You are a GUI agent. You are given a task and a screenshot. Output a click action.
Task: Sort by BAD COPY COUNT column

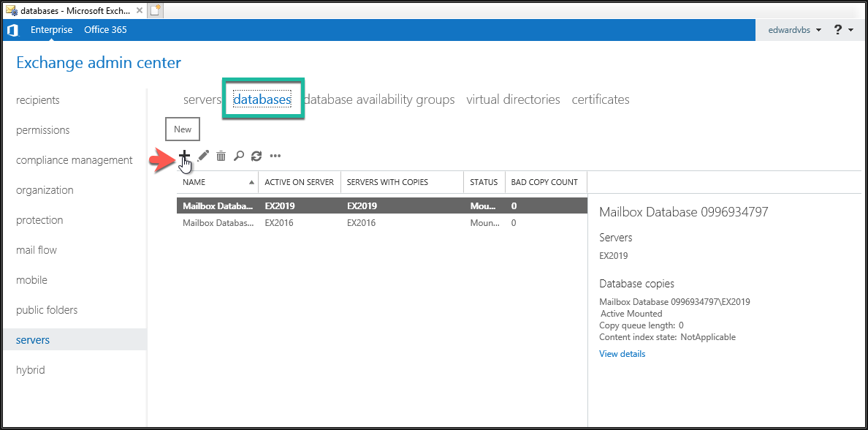(546, 182)
